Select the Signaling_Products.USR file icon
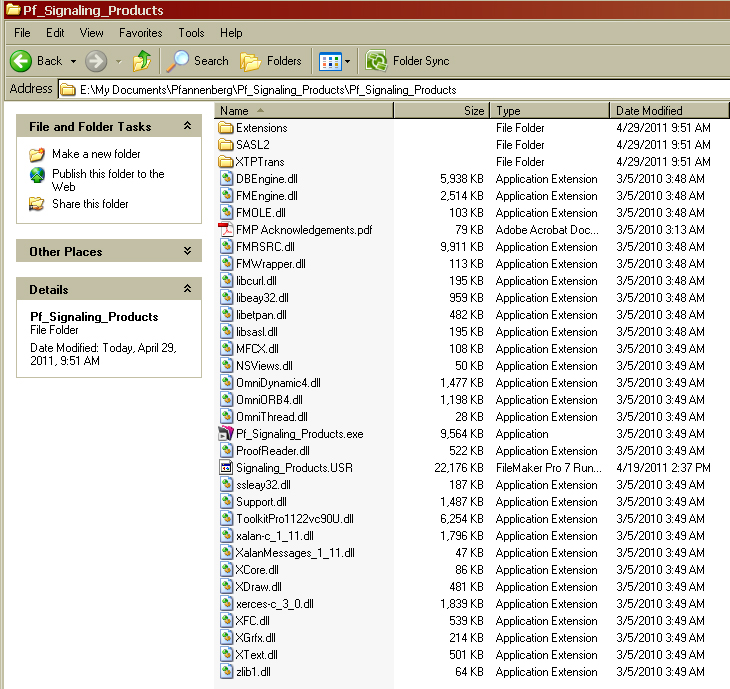 coord(226,468)
